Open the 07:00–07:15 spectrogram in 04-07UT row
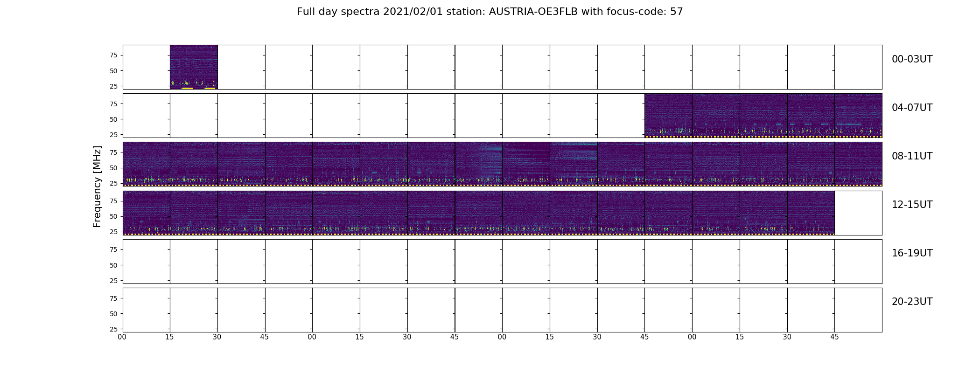980x373 pixels. [x=716, y=116]
